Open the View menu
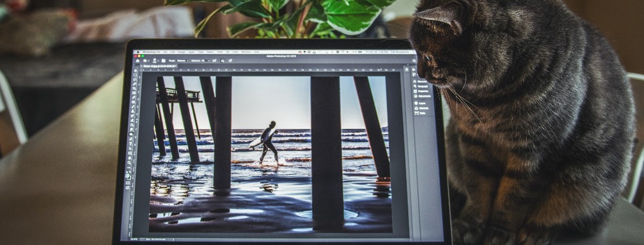This screenshot has height=245, width=644. point(235,52)
